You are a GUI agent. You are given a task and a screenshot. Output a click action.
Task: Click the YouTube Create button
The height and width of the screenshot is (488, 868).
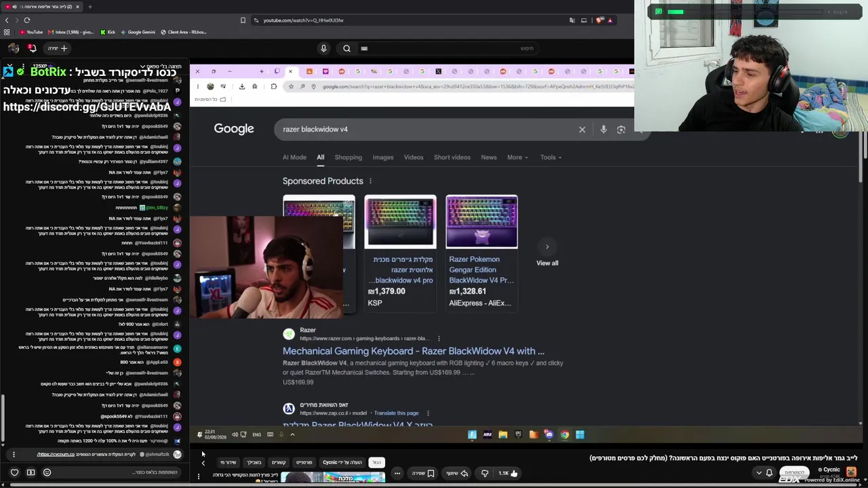click(58, 48)
